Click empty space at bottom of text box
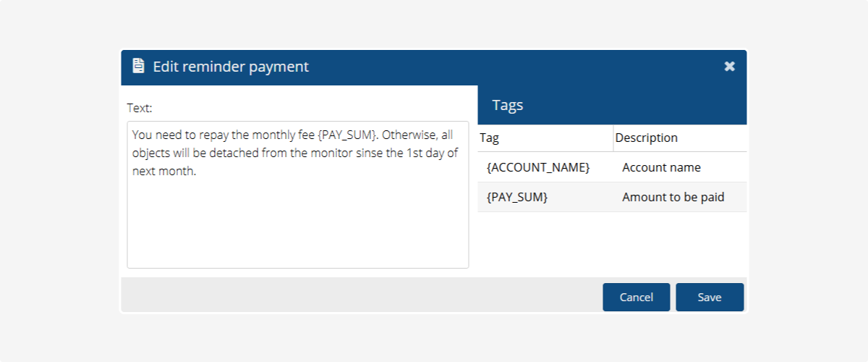The height and width of the screenshot is (362, 868). click(x=297, y=239)
